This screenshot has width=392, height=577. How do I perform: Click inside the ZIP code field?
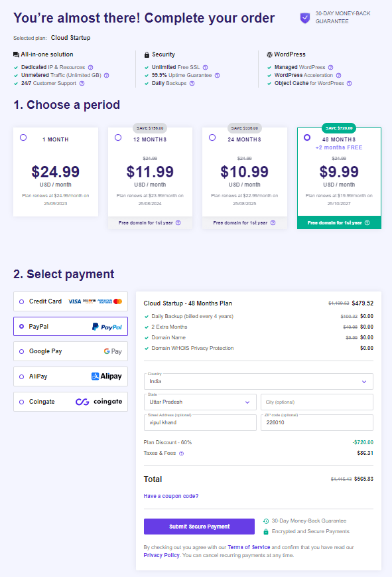pos(316,423)
